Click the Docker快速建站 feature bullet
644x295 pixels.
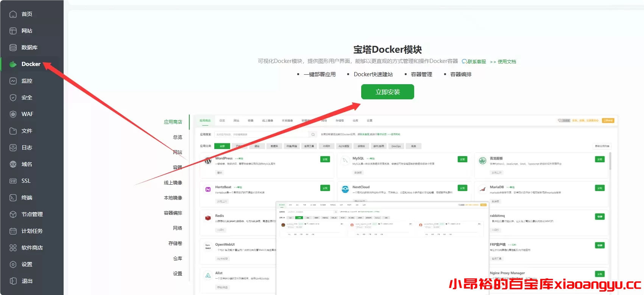pos(373,74)
